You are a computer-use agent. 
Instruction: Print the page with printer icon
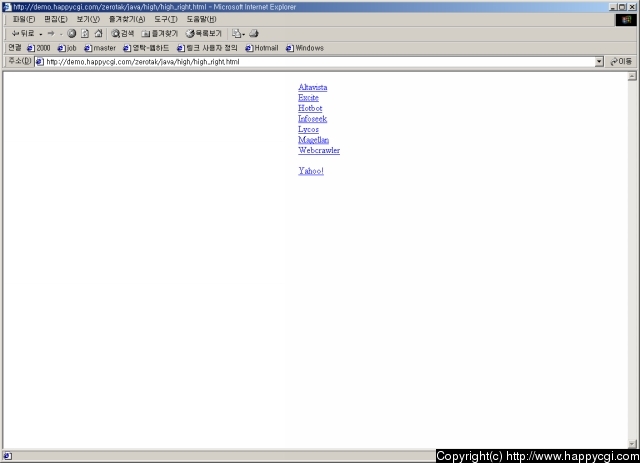click(x=254, y=33)
